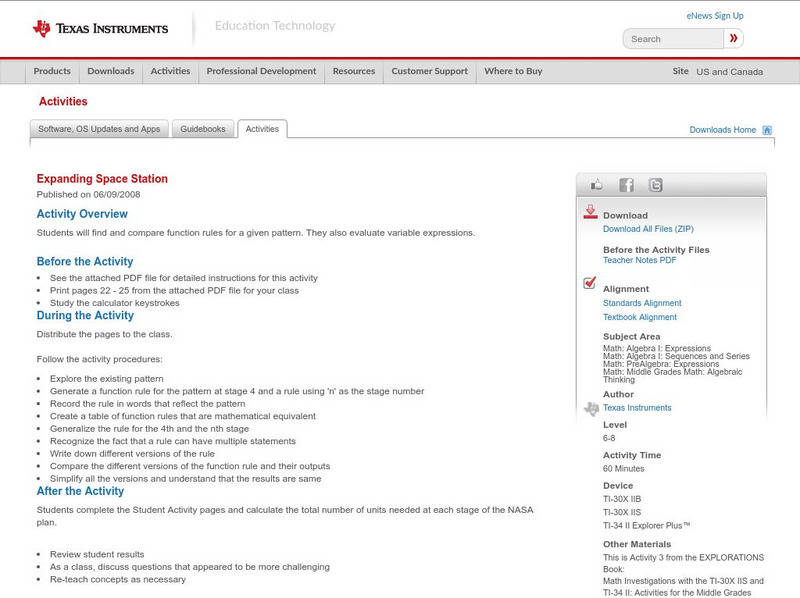Click into the Search input field
The height and width of the screenshot is (598, 800).
pos(673,39)
